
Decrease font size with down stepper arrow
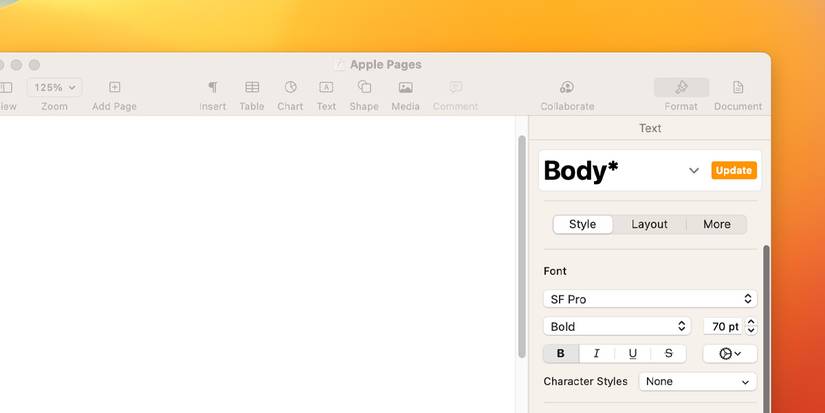pos(751,330)
